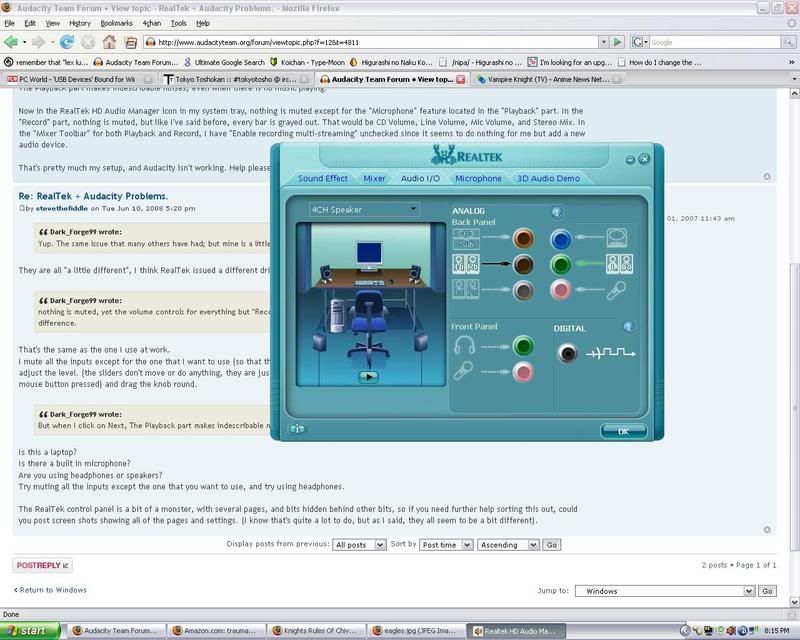Click the POSTREPLY button
This screenshot has width=800, height=640.
point(42,565)
